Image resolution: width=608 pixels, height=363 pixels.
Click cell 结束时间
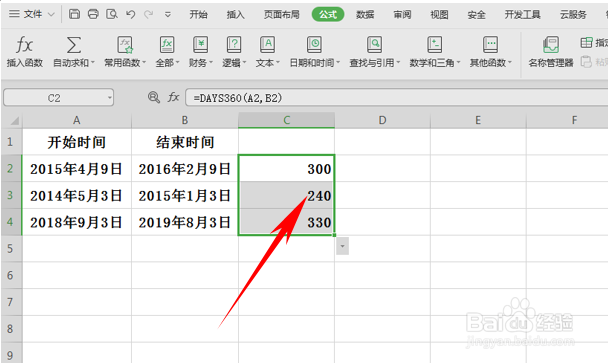click(185, 142)
